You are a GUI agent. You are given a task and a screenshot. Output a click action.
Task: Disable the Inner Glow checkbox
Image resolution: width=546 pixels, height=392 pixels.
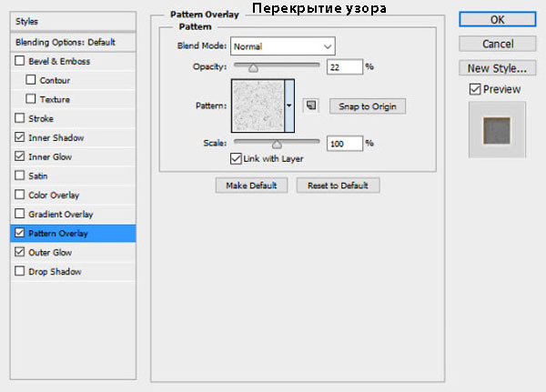click(19, 156)
